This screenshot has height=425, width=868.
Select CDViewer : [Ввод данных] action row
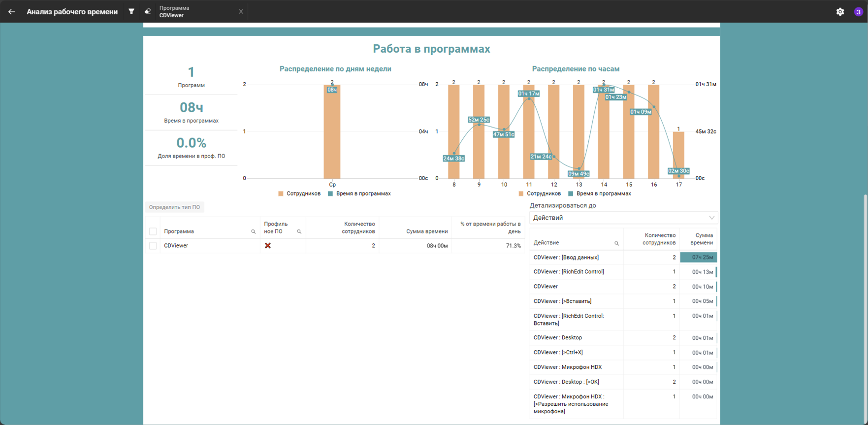tap(623, 258)
